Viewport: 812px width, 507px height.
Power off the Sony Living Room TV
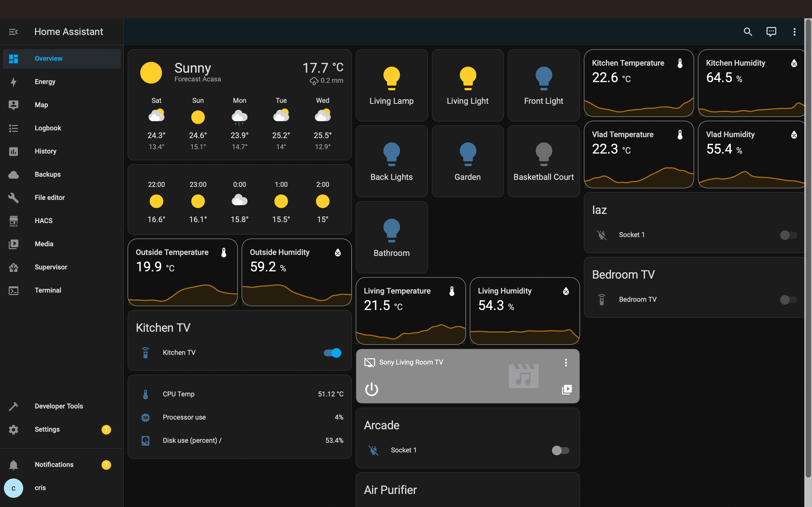[x=371, y=389]
